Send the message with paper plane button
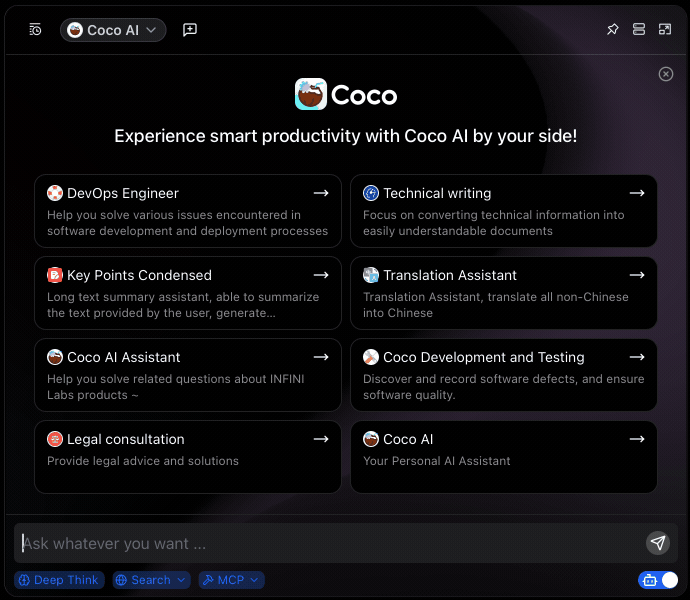Viewport: 690px width, 600px height. coord(658,543)
